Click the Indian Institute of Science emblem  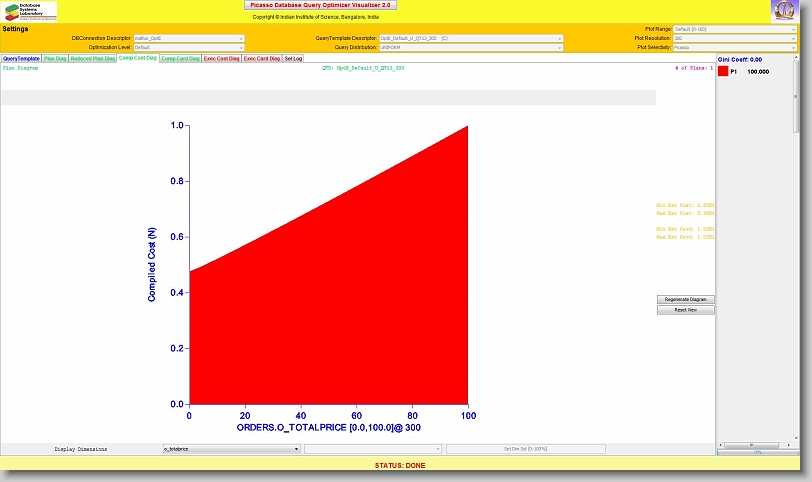(783, 11)
